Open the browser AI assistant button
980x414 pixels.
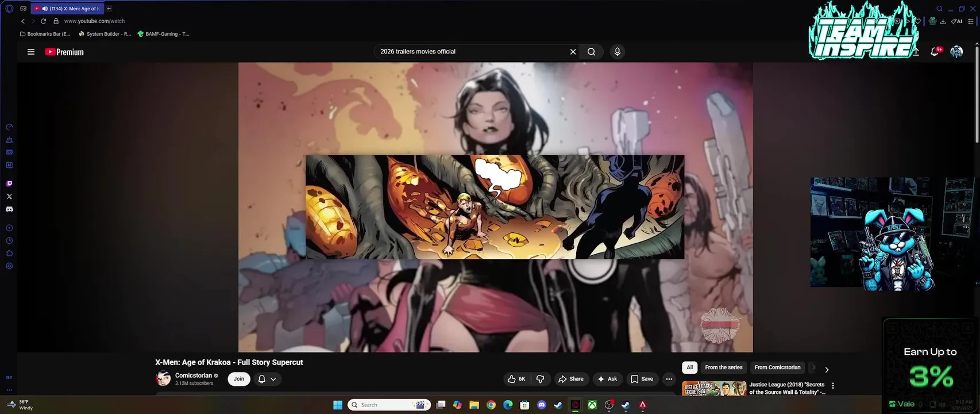pos(956,21)
